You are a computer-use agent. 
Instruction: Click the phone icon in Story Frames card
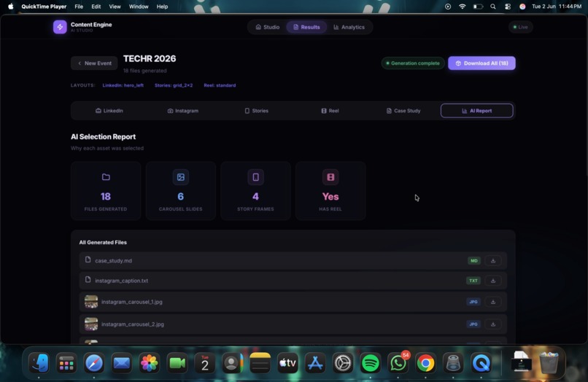point(256,177)
